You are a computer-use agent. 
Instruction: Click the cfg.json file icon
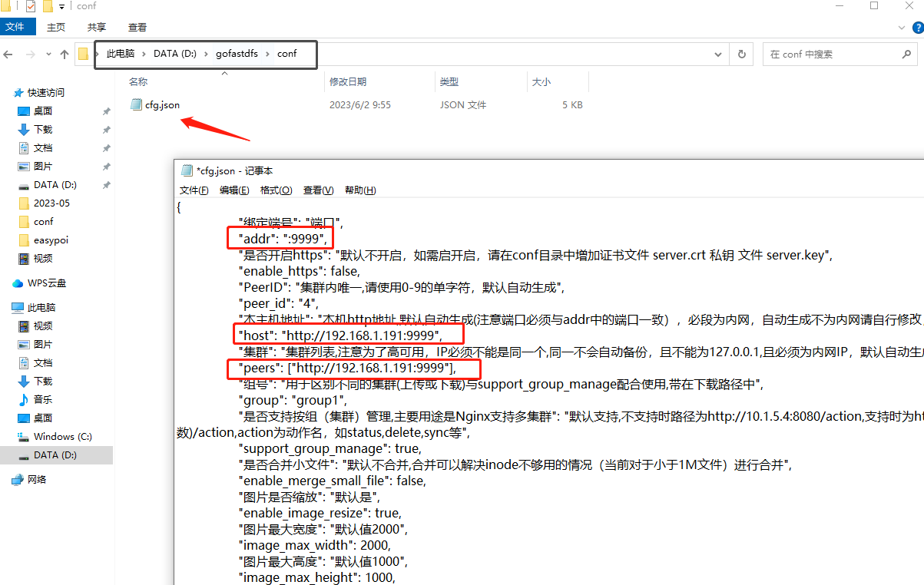coord(136,105)
